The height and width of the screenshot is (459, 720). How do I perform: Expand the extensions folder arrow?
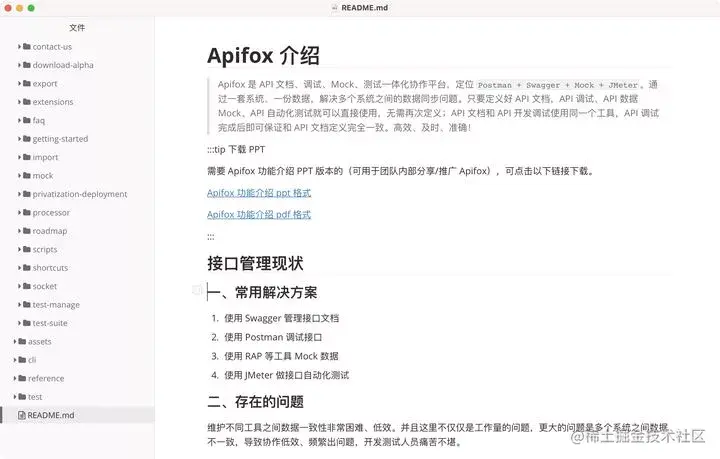pyautogui.click(x=19, y=102)
